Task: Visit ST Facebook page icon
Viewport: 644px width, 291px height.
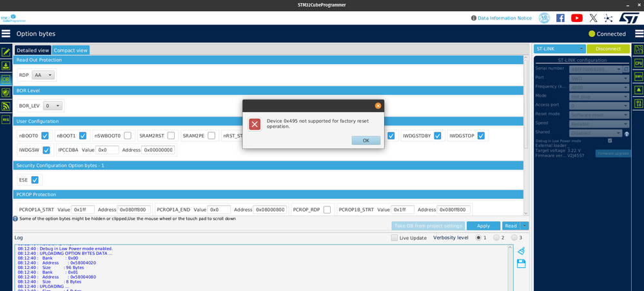Action: (x=560, y=18)
